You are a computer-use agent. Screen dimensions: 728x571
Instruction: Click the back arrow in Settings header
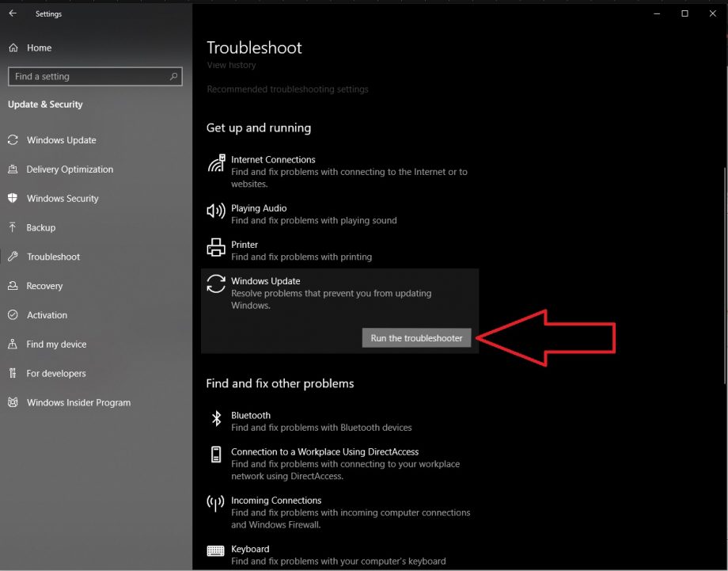coord(13,13)
